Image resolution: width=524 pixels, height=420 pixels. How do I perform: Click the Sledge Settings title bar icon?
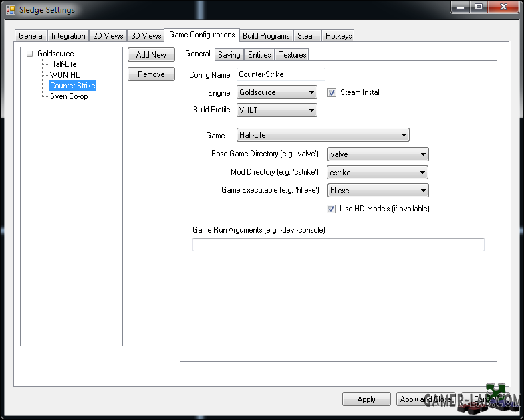click(x=11, y=10)
